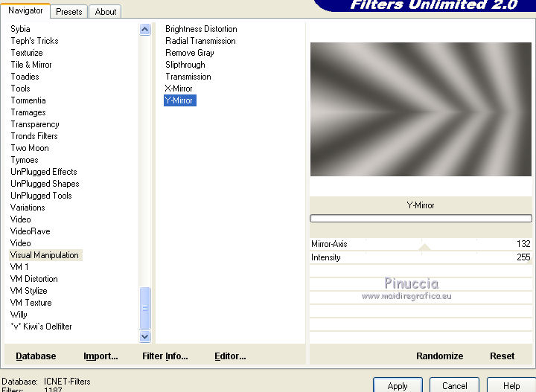
Task: Select the VM Stylize category
Action: (x=29, y=291)
